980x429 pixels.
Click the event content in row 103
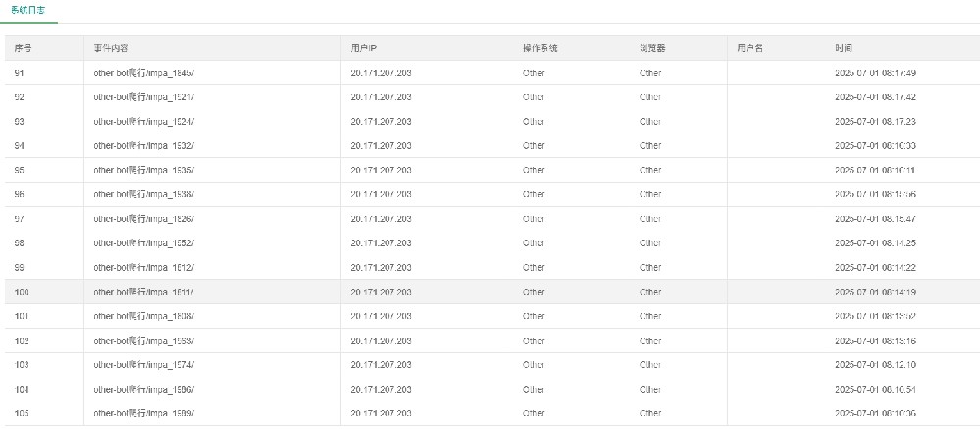[144, 365]
